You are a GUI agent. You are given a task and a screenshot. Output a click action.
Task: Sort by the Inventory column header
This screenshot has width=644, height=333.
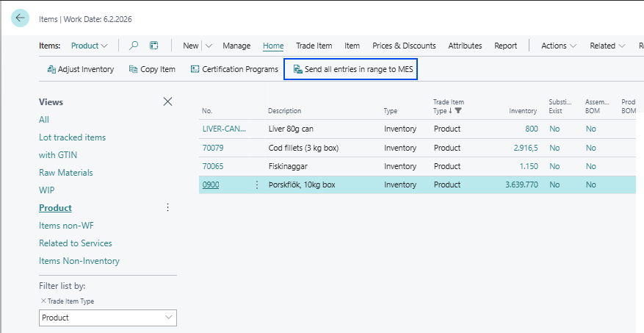coord(523,111)
